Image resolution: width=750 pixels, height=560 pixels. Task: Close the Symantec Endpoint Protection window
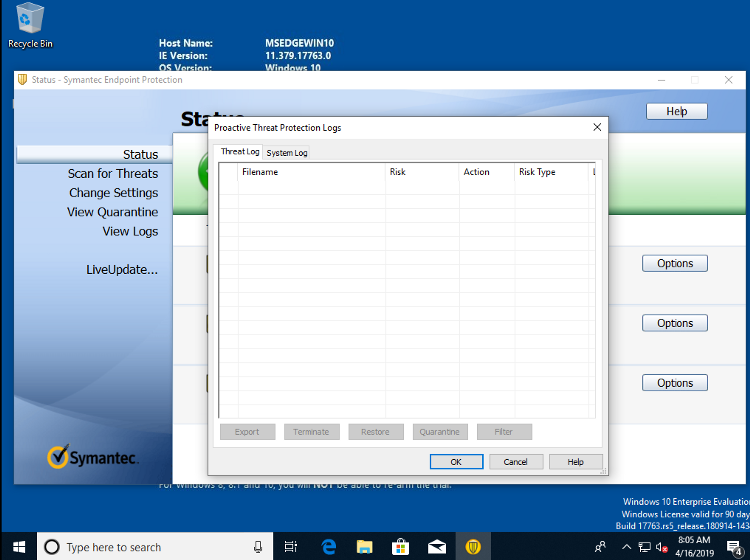[728, 80]
